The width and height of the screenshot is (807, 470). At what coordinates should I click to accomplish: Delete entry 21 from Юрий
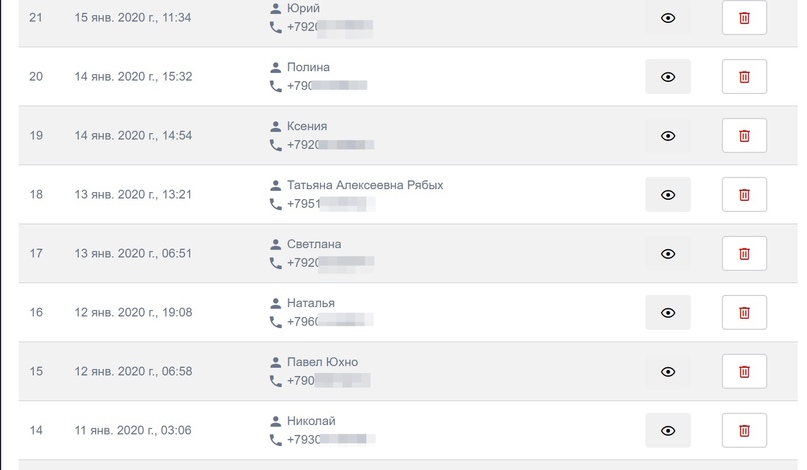coord(744,18)
